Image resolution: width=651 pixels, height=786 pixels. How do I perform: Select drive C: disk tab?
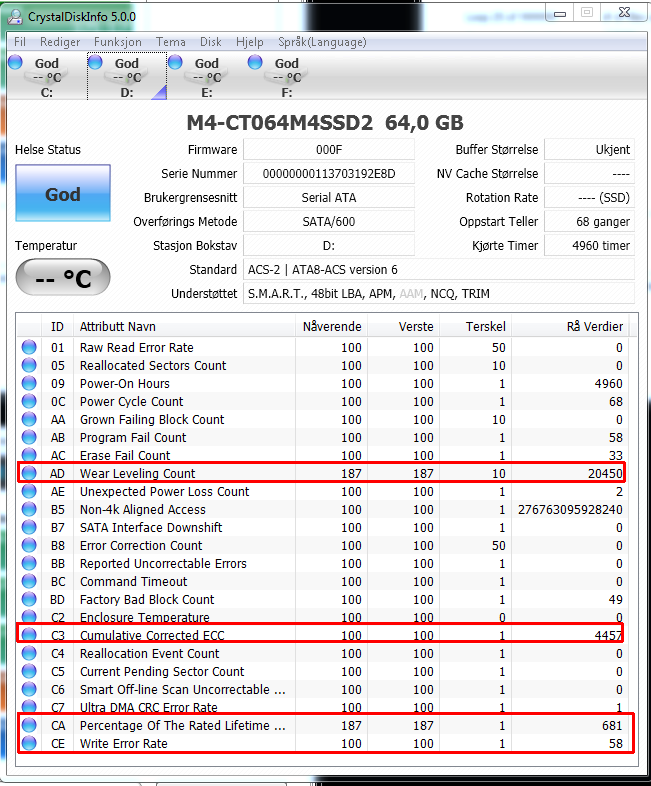pyautogui.click(x=47, y=77)
